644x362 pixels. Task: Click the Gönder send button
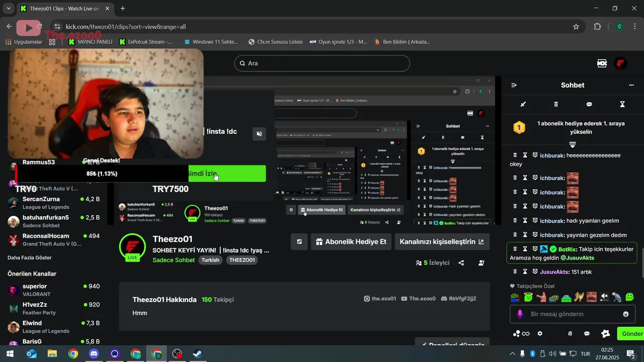631,334
